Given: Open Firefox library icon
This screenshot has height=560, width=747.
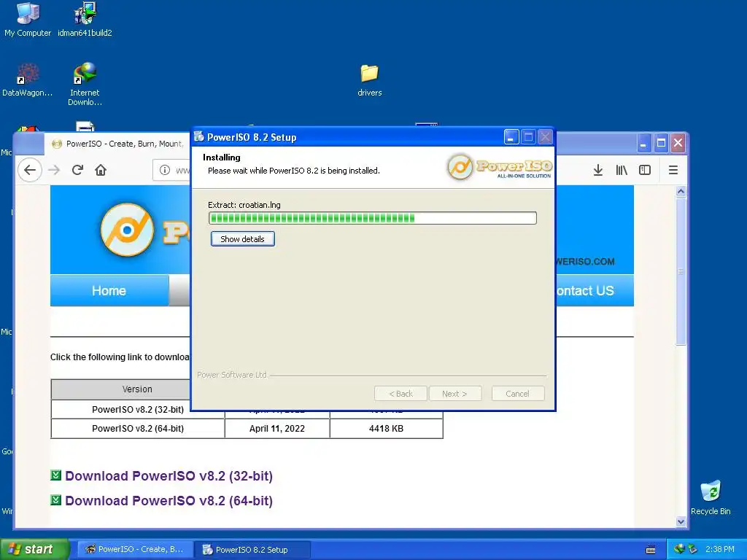Looking at the screenshot, I should tap(622, 170).
